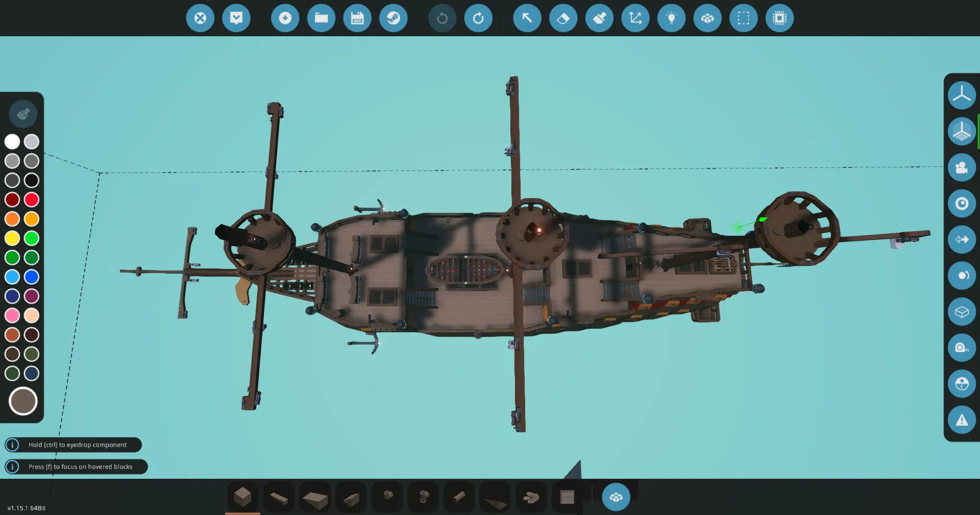Select the arrow cursor selection tool

(527, 18)
